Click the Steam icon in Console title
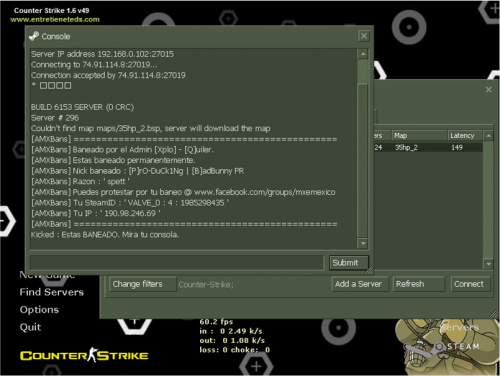This screenshot has height=376, width=500. (34, 36)
